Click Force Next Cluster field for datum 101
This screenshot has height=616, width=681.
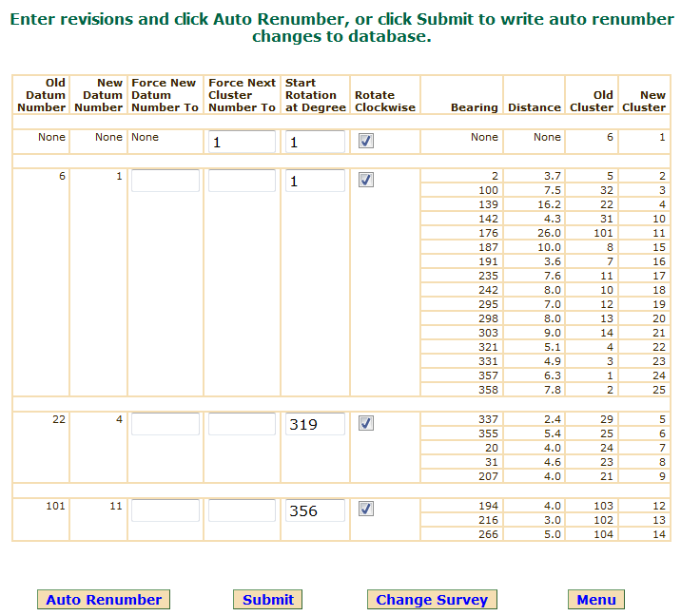click(x=242, y=510)
